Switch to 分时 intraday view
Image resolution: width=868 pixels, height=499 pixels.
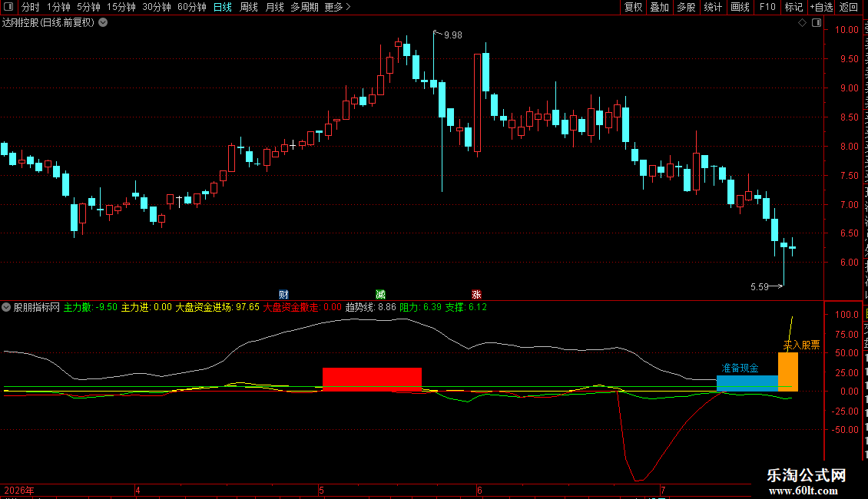(31, 7)
